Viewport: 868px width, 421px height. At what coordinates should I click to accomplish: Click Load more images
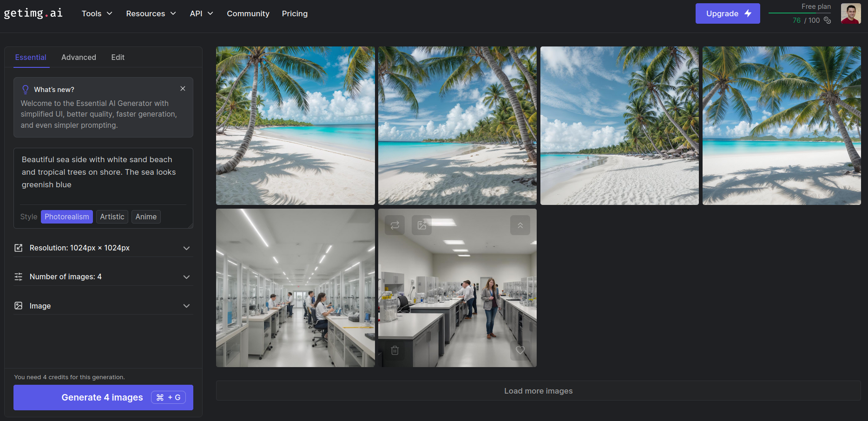click(x=538, y=391)
